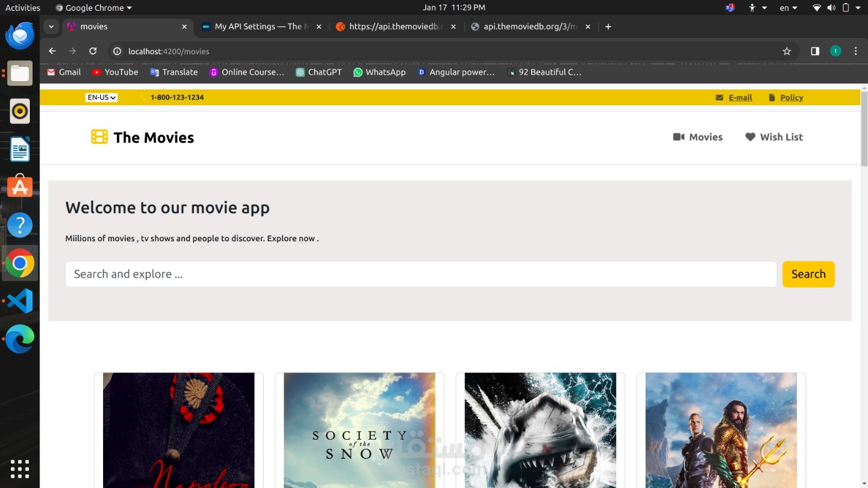This screenshot has width=868, height=488.
Task: Open the en keyboard layout menu
Action: tap(788, 8)
